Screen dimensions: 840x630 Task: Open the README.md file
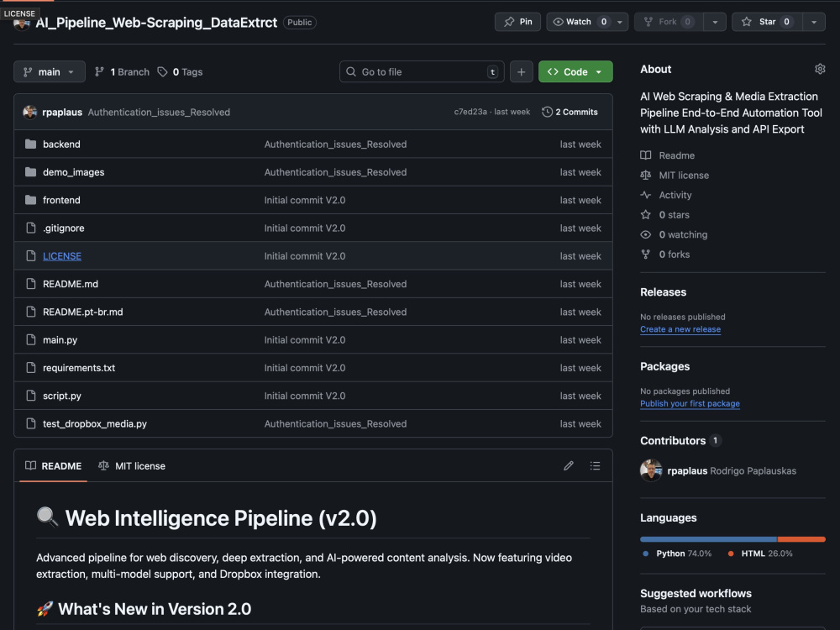coord(71,284)
